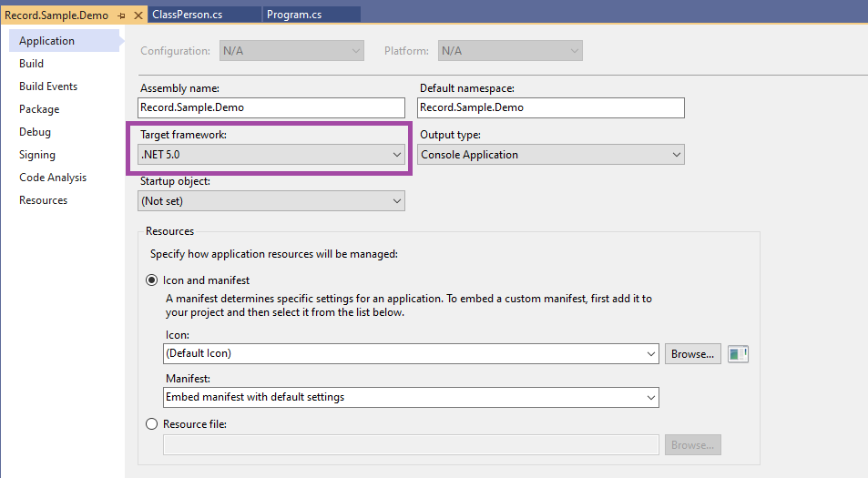Click Browse button next to Icon field
This screenshot has height=478, width=868.
click(693, 353)
